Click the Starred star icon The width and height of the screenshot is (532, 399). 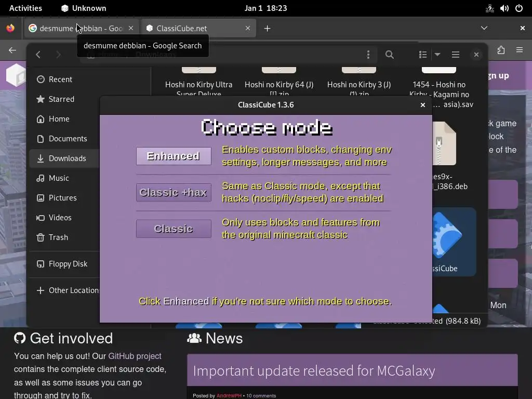click(x=41, y=99)
